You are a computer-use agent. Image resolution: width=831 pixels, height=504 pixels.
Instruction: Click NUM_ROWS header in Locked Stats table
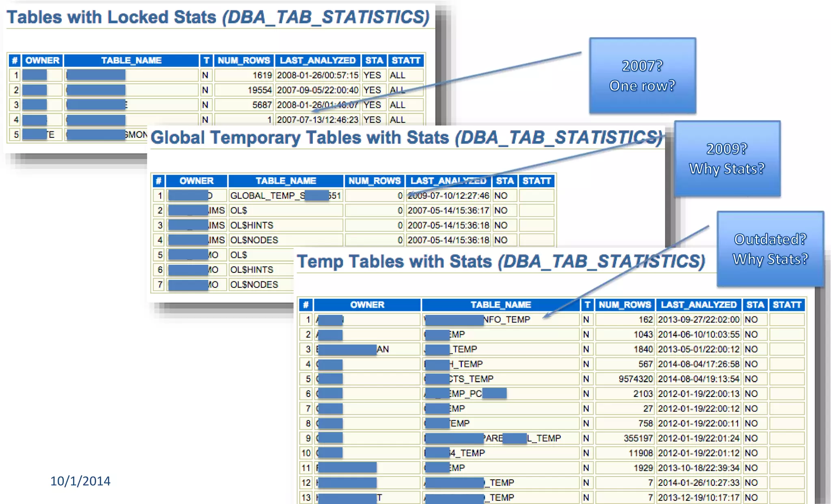(243, 61)
